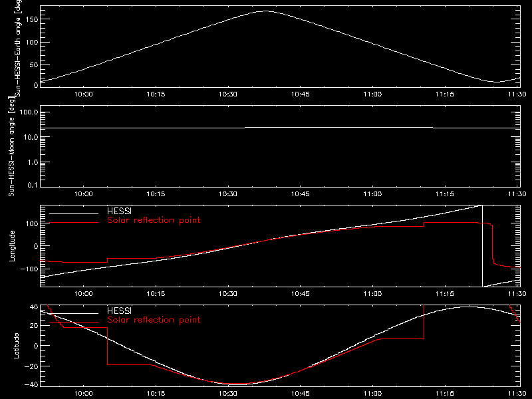
Task: Click the '10:00' tick label under the top plot
Action: click(84, 94)
